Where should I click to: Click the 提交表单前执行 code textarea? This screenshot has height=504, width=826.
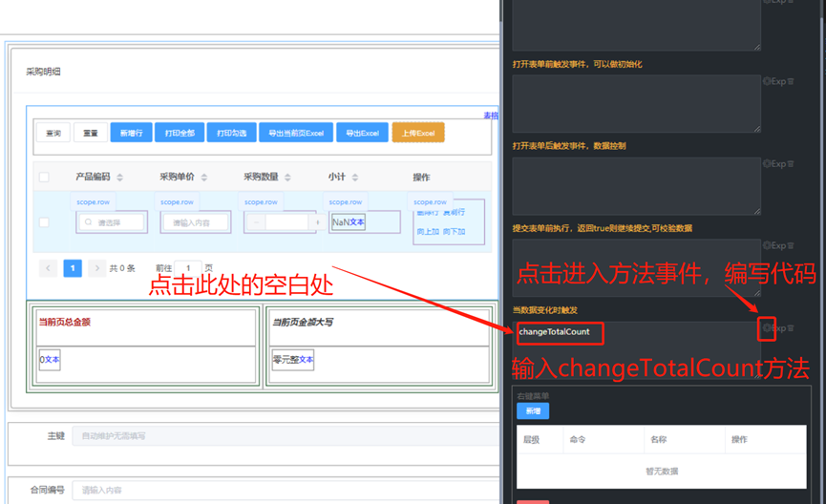coord(636,268)
